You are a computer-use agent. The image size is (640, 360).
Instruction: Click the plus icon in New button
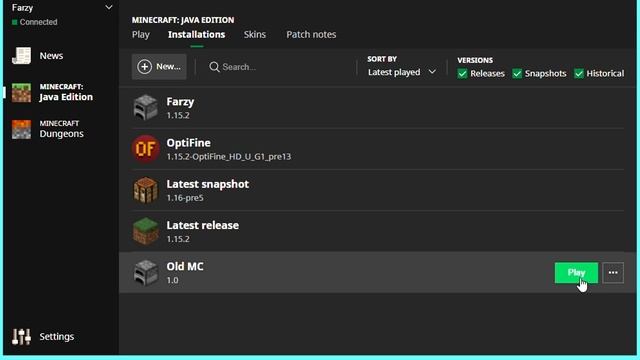pyautogui.click(x=144, y=67)
